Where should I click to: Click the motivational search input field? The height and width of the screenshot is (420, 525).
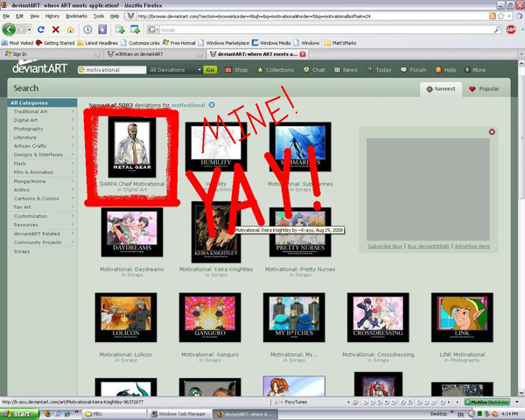[112, 70]
